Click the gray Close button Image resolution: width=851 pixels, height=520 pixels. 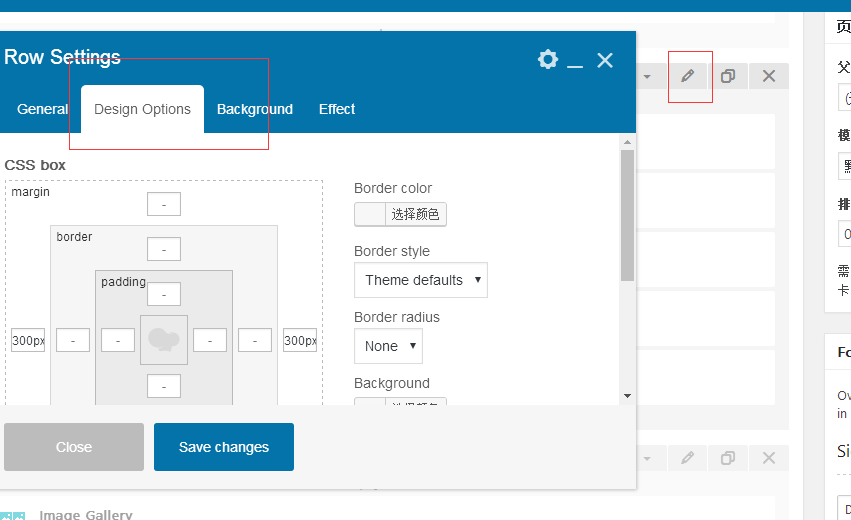click(x=74, y=447)
